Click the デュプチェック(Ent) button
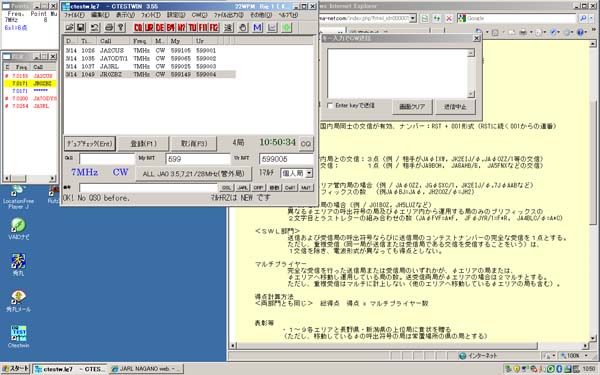This screenshot has height=375, width=600. (x=90, y=143)
